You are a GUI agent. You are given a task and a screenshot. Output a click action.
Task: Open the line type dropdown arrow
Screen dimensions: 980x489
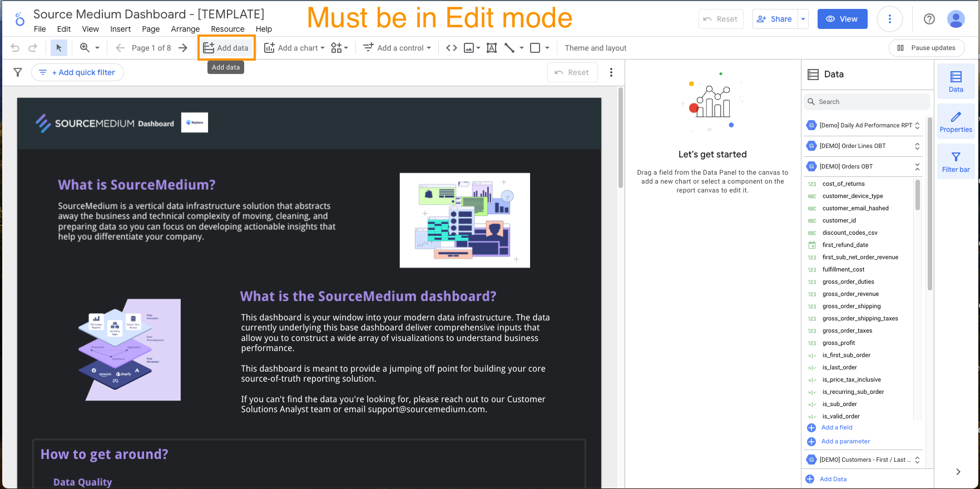pyautogui.click(x=522, y=48)
